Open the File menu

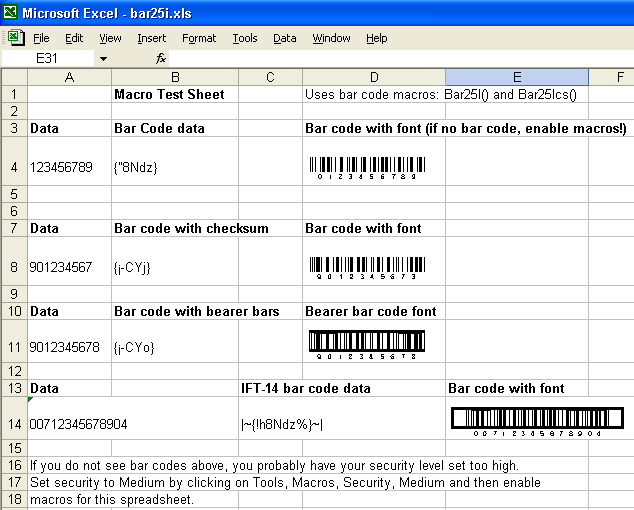coord(41,38)
